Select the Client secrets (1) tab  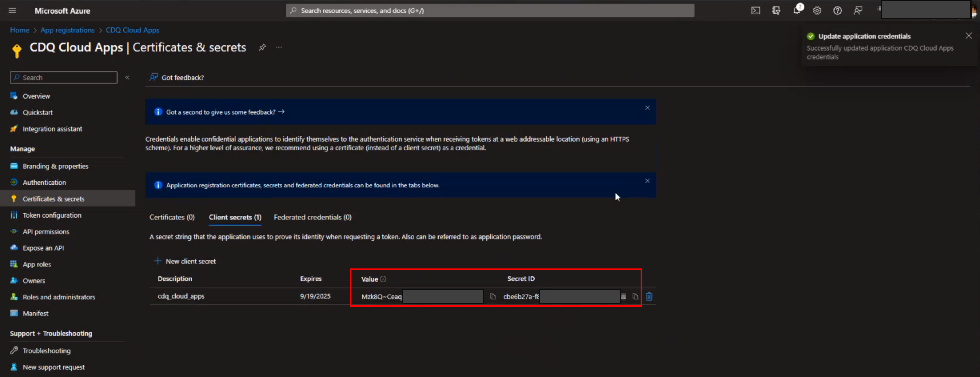click(x=235, y=217)
